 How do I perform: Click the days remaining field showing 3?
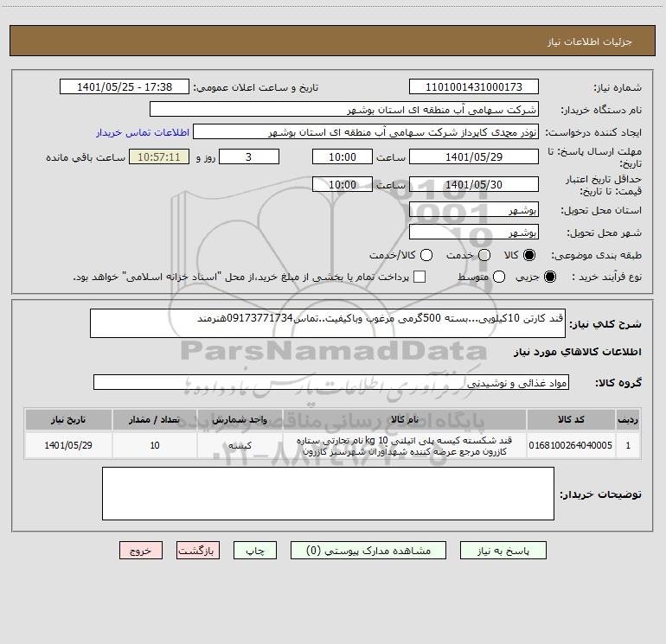coord(249,157)
